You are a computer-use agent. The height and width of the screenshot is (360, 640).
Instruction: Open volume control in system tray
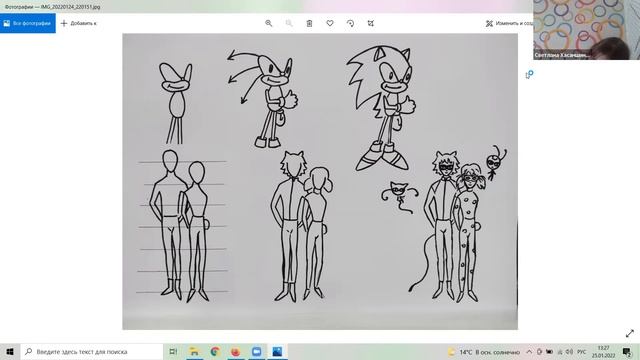click(570, 352)
